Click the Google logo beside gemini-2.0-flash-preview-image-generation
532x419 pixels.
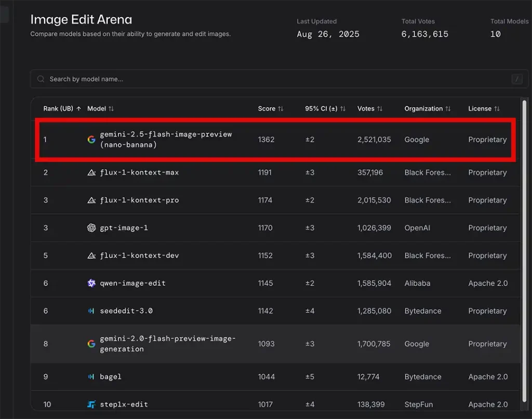(x=91, y=344)
